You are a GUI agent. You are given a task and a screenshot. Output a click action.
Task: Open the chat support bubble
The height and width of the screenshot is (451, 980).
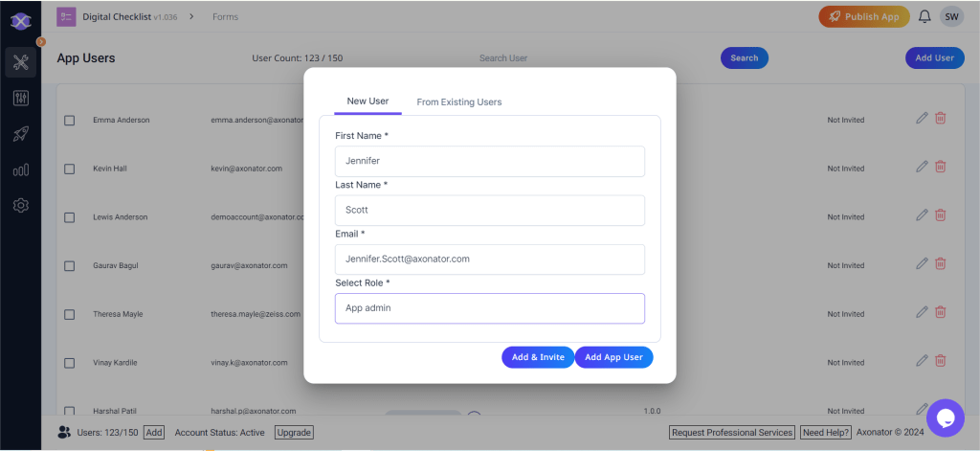pos(944,417)
